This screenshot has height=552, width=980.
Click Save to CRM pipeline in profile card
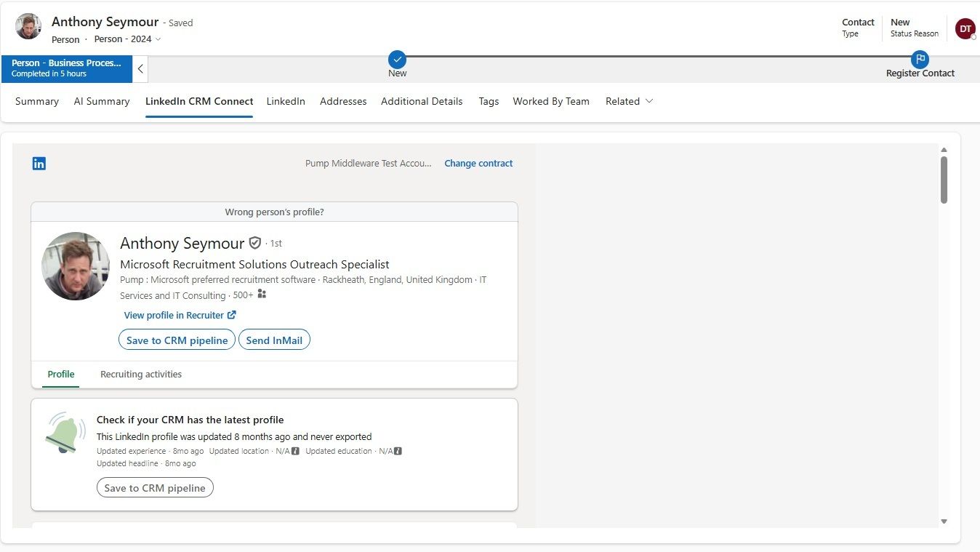(x=177, y=340)
